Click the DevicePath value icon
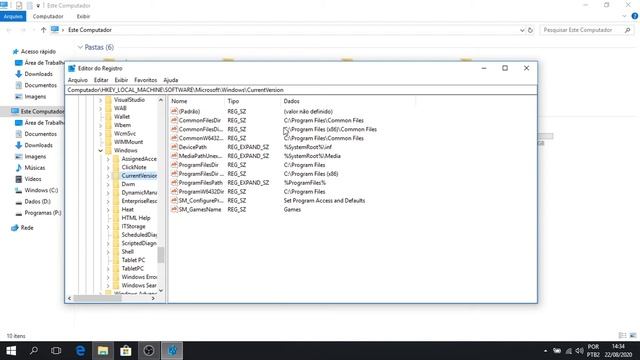640x360 pixels. coord(174,147)
